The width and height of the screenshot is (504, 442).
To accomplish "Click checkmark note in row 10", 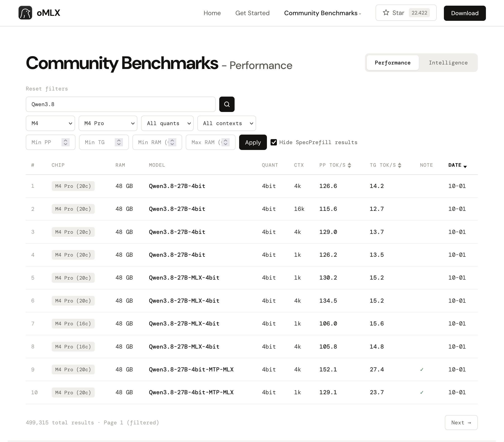I will [x=422, y=392].
